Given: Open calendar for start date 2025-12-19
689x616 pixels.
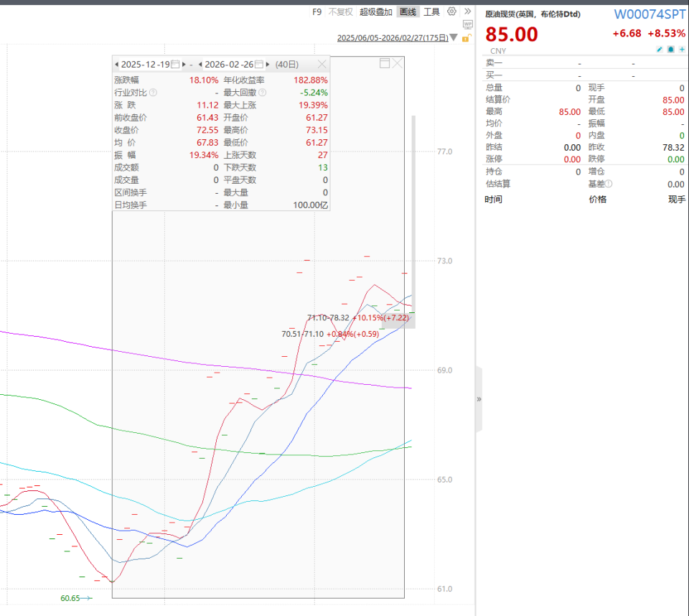Looking at the screenshot, I should coord(175,64).
